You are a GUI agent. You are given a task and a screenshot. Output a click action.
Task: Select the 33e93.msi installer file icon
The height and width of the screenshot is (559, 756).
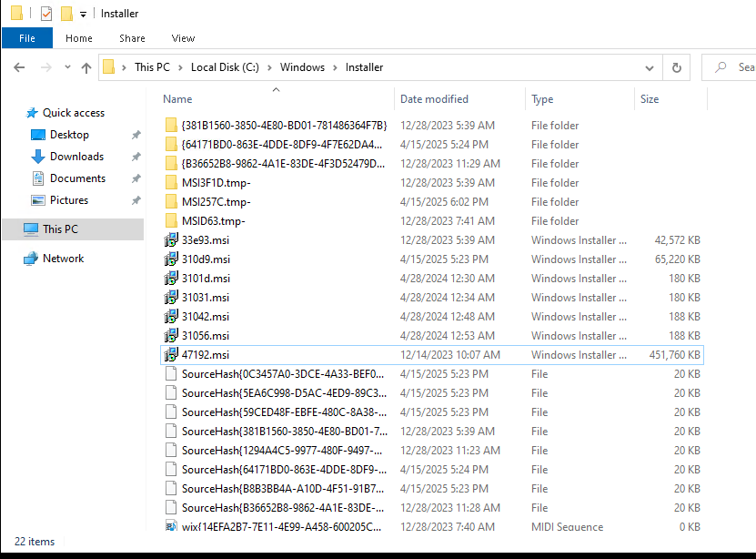171,240
